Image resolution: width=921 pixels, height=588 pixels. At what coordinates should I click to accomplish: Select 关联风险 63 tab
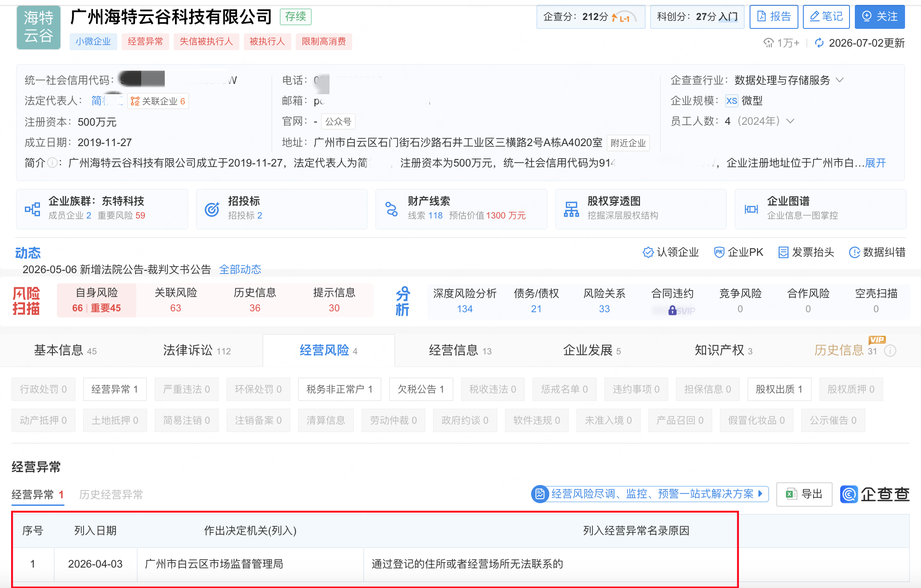176,300
